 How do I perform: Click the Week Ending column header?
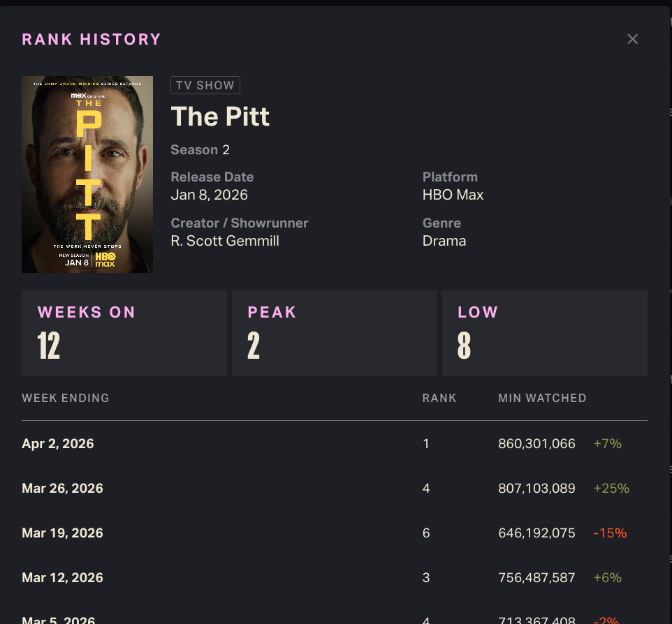pyautogui.click(x=66, y=399)
